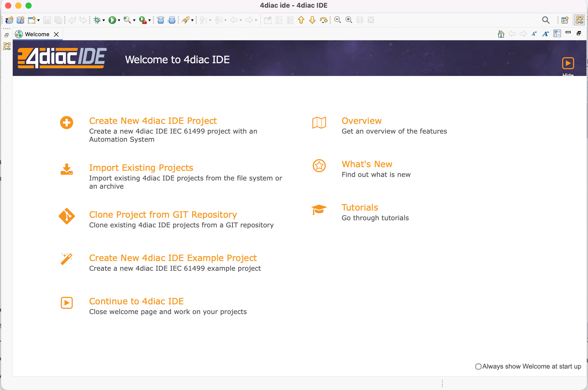Open Import Existing Projects link
Image resolution: width=588 pixels, height=390 pixels.
click(x=141, y=168)
